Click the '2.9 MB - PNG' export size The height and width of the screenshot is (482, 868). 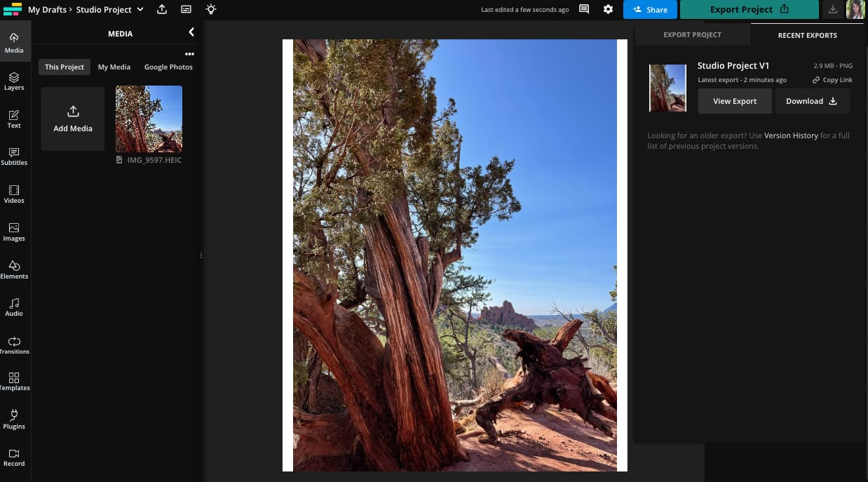point(833,66)
